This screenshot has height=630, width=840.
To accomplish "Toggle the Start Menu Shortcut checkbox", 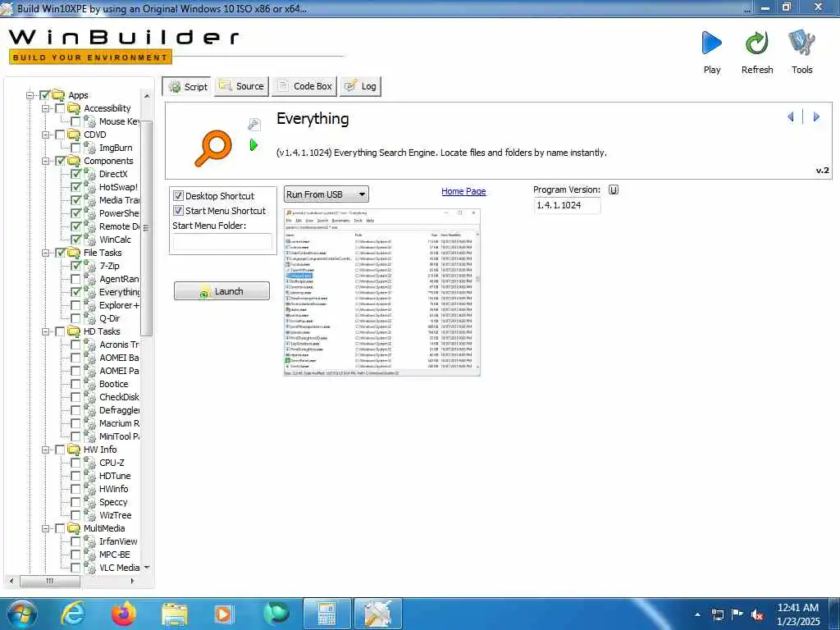I will [x=178, y=211].
